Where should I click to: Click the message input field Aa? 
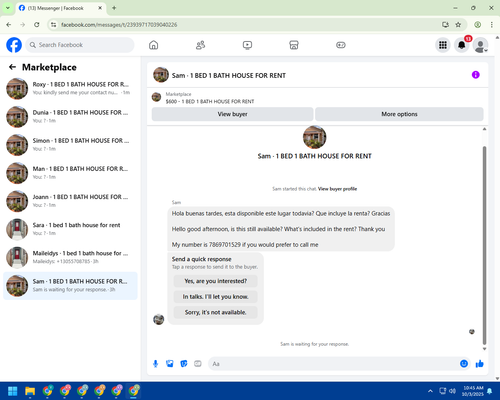point(333,364)
